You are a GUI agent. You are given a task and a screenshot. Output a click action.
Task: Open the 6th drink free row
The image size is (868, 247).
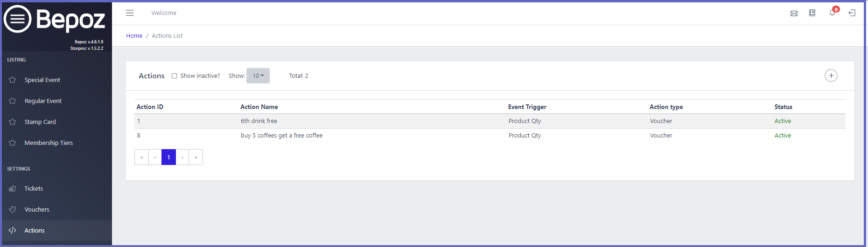(490, 121)
